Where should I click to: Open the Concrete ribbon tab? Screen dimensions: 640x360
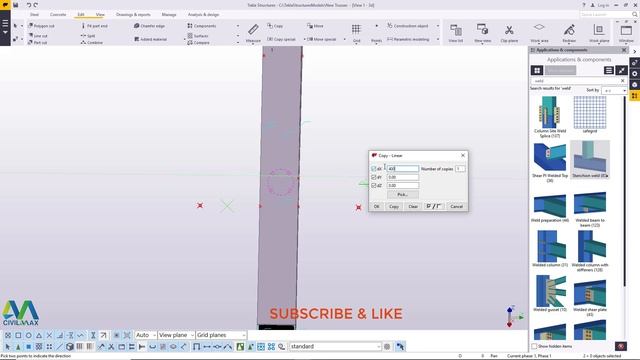click(58, 14)
